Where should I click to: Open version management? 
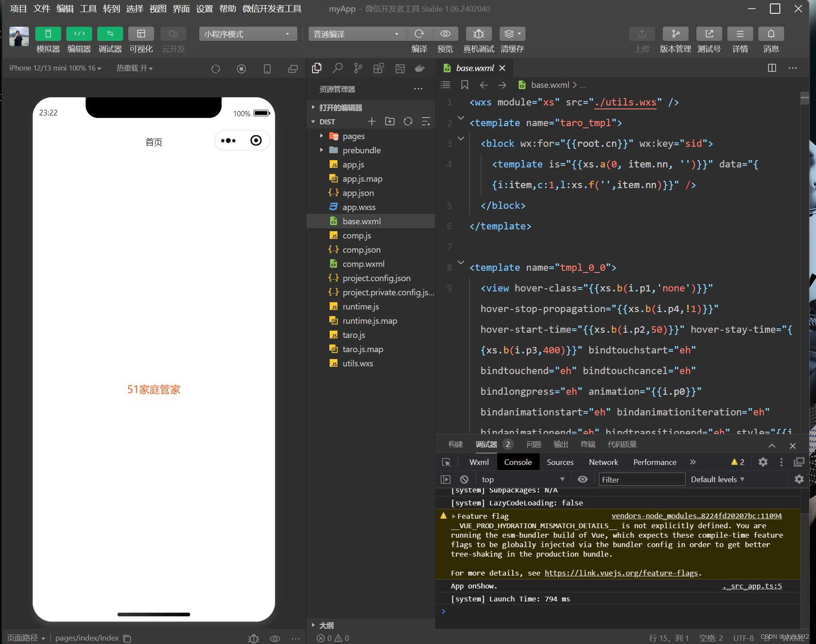click(x=675, y=34)
